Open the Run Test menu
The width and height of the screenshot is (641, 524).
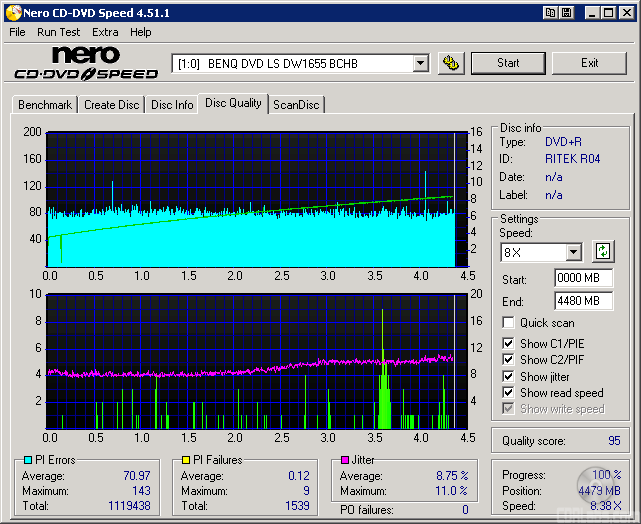pos(58,32)
